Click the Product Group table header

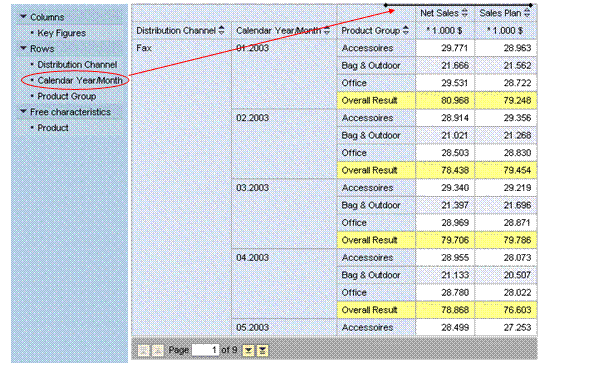[x=370, y=30]
